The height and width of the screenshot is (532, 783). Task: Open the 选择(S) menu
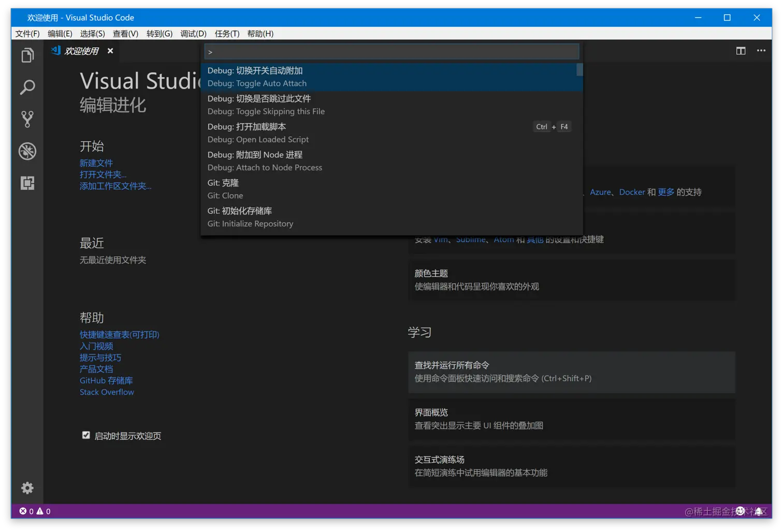coord(92,34)
